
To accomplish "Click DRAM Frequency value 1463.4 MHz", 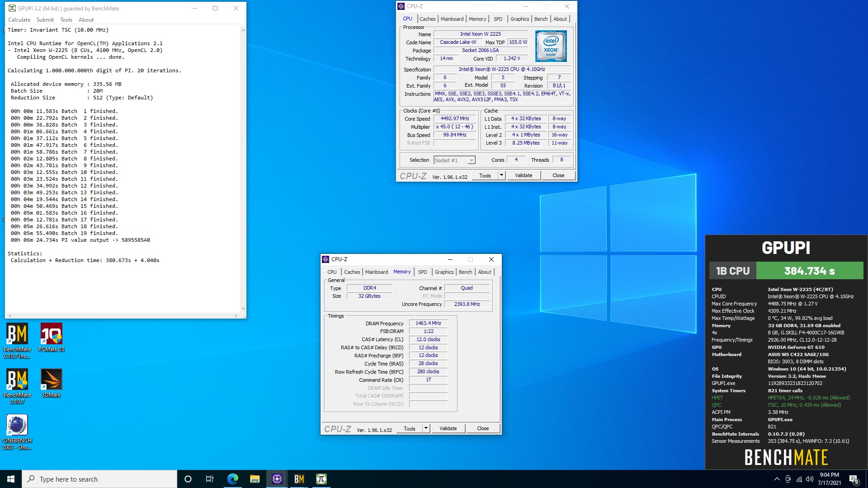I will pyautogui.click(x=428, y=324).
